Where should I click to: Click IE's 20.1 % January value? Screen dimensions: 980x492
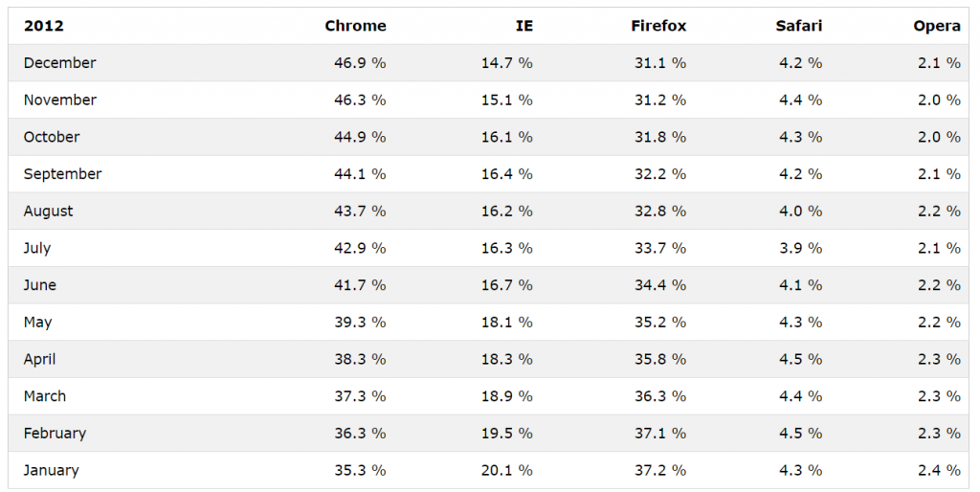[507, 470]
